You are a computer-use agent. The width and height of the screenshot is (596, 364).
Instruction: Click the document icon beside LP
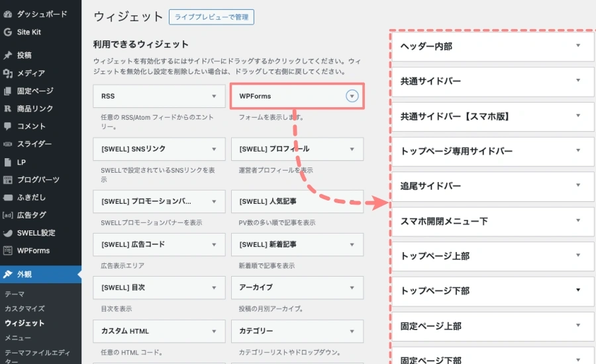click(x=7, y=162)
